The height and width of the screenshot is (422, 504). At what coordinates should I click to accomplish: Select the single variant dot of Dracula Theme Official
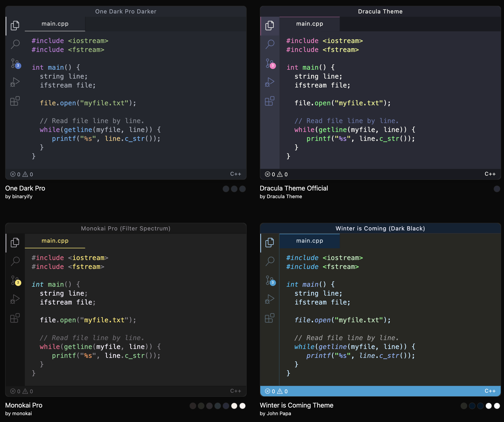(x=497, y=189)
